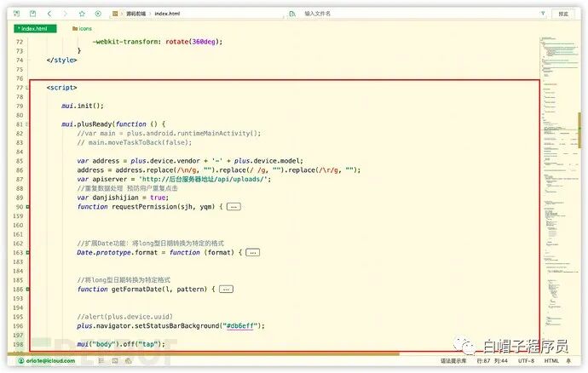The width and height of the screenshot is (588, 373).
Task: Click the list view icon in status bar
Action: 101,360
